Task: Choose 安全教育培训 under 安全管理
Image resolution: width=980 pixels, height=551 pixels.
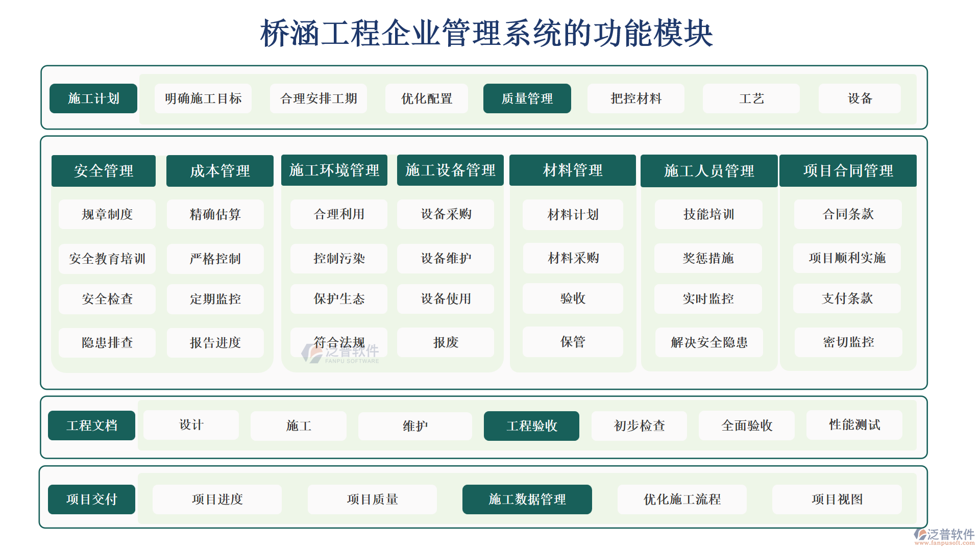Action: (107, 259)
